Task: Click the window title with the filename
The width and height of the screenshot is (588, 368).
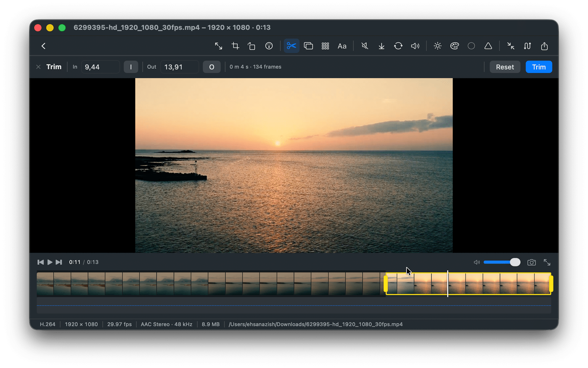Action: tap(172, 28)
